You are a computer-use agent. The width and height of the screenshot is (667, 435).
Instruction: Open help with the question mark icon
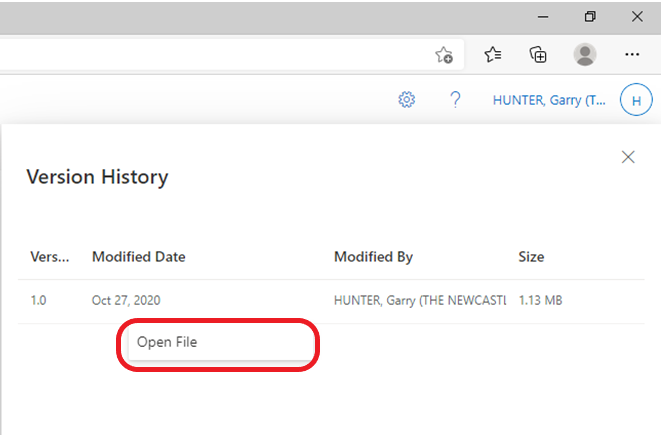[x=455, y=100]
